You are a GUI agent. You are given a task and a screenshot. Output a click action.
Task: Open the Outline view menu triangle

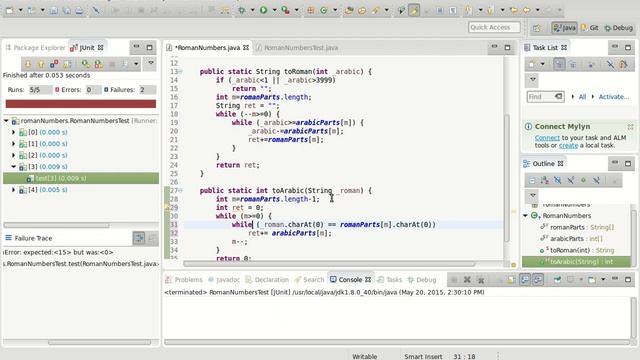pyautogui.click(x=533, y=195)
